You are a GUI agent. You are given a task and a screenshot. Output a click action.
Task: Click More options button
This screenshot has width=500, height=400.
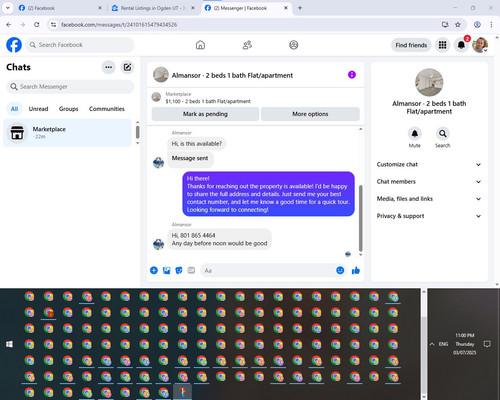(x=310, y=114)
